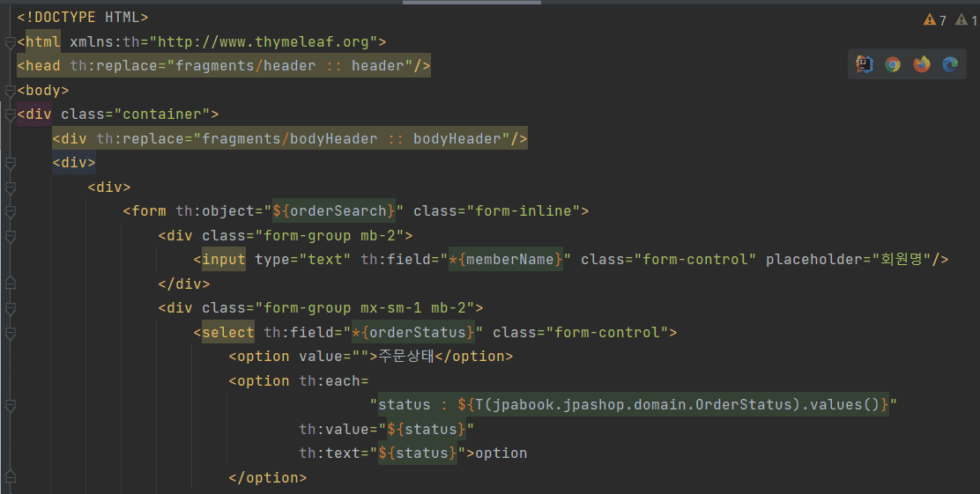
Task: Click the 7 warnings indicator
Action: [x=935, y=20]
